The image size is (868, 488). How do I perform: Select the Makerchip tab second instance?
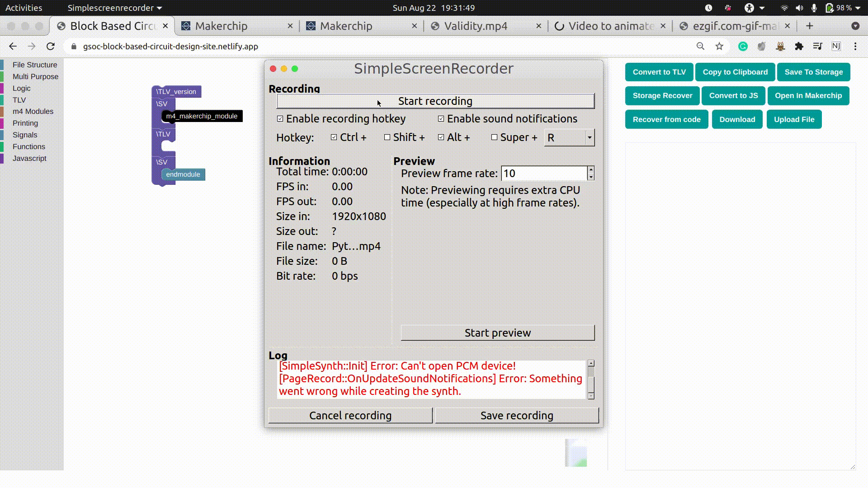pyautogui.click(x=346, y=26)
